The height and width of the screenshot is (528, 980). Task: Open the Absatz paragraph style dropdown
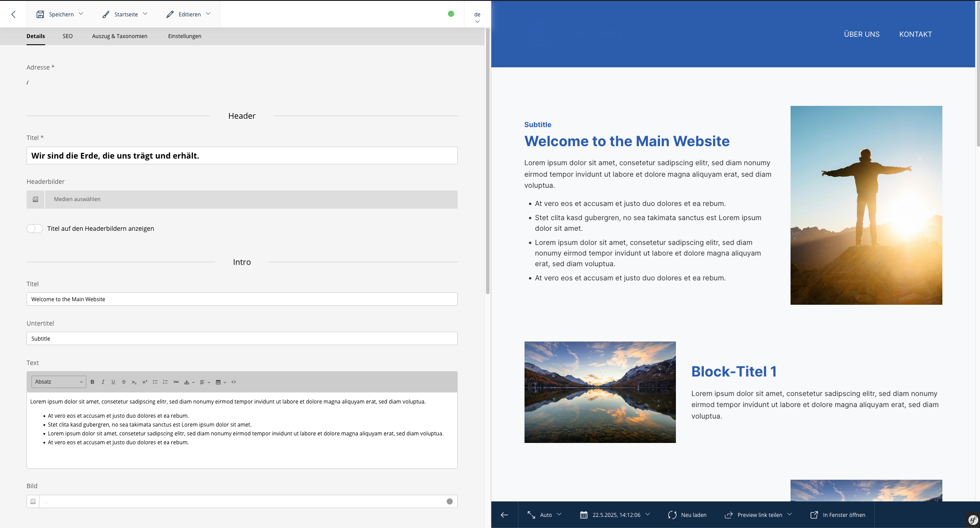coord(58,382)
